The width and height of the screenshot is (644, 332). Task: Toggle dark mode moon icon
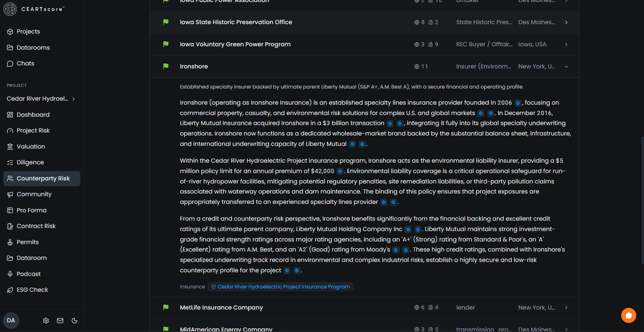[x=75, y=321]
